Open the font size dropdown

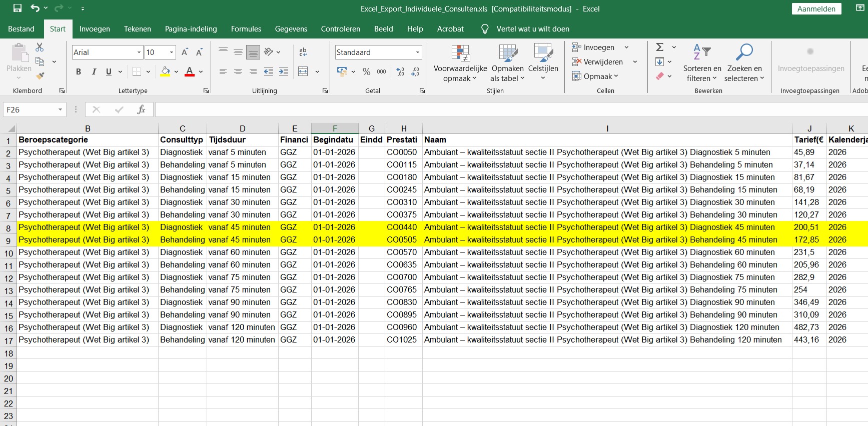172,52
